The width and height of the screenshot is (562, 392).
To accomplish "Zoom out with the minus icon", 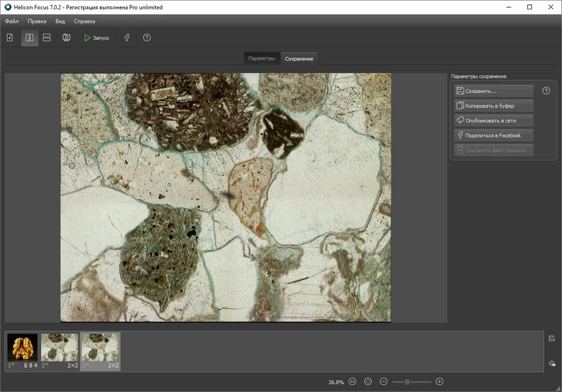I will pos(384,382).
